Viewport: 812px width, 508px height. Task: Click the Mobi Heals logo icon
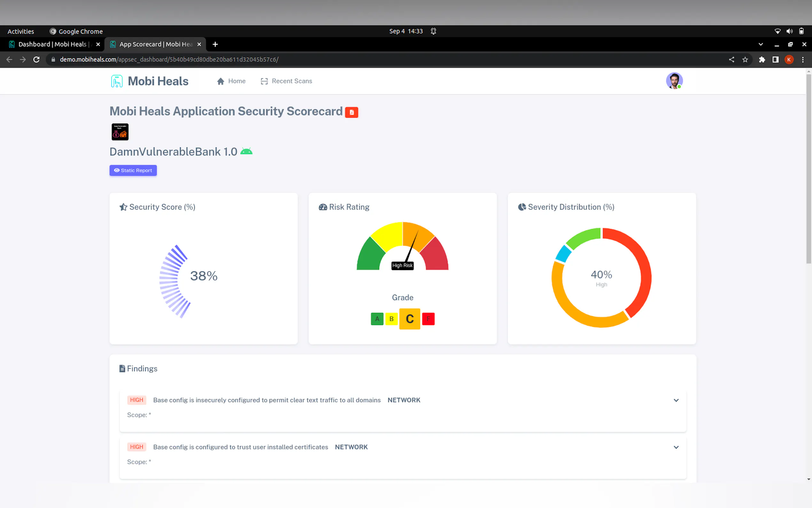[117, 81]
